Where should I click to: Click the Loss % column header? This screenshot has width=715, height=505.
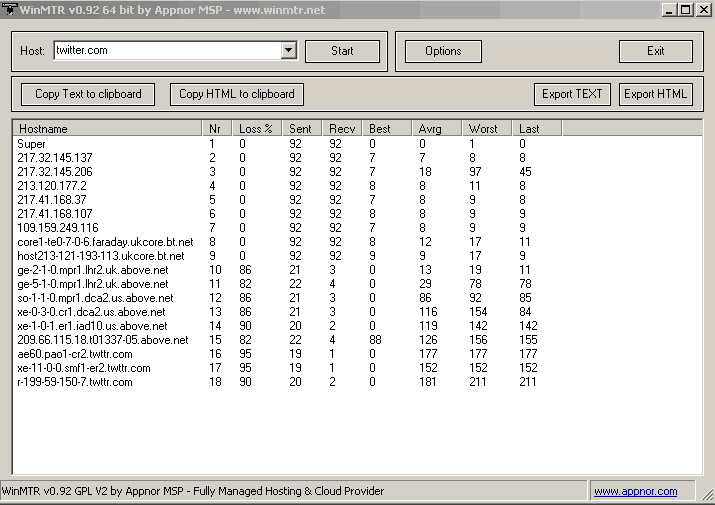pos(257,129)
